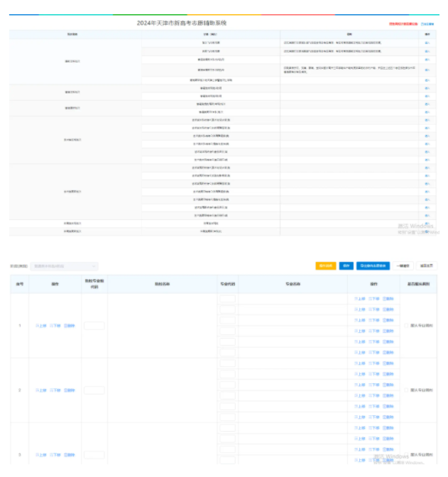Check 服从专业调剂 for row 3
This screenshot has height=477, width=448.
click(406, 455)
